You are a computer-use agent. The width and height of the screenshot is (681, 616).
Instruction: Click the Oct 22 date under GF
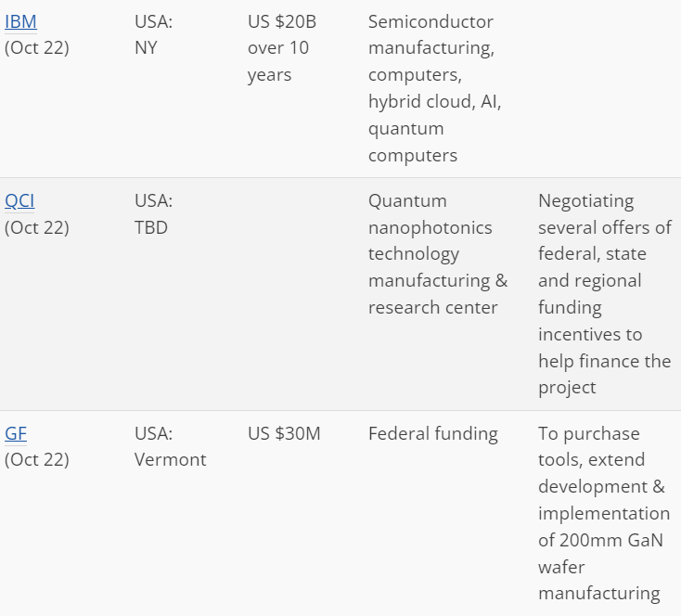[36, 459]
